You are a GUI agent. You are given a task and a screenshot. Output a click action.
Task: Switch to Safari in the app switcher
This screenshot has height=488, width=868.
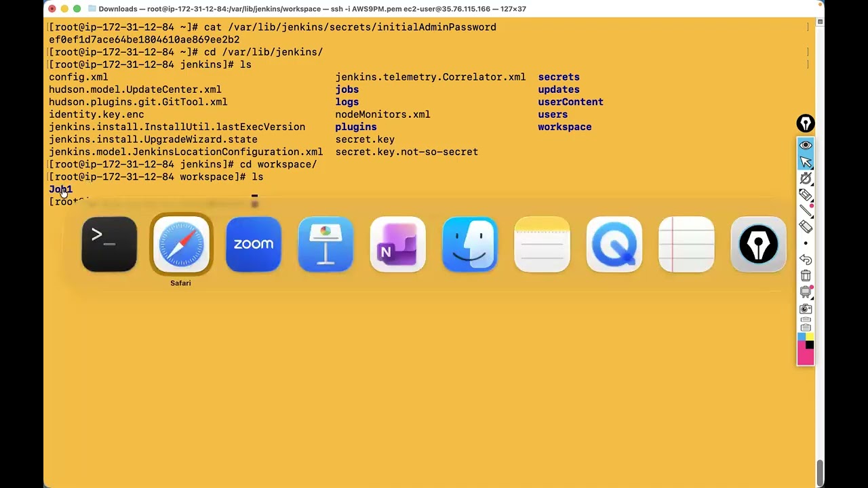(181, 245)
